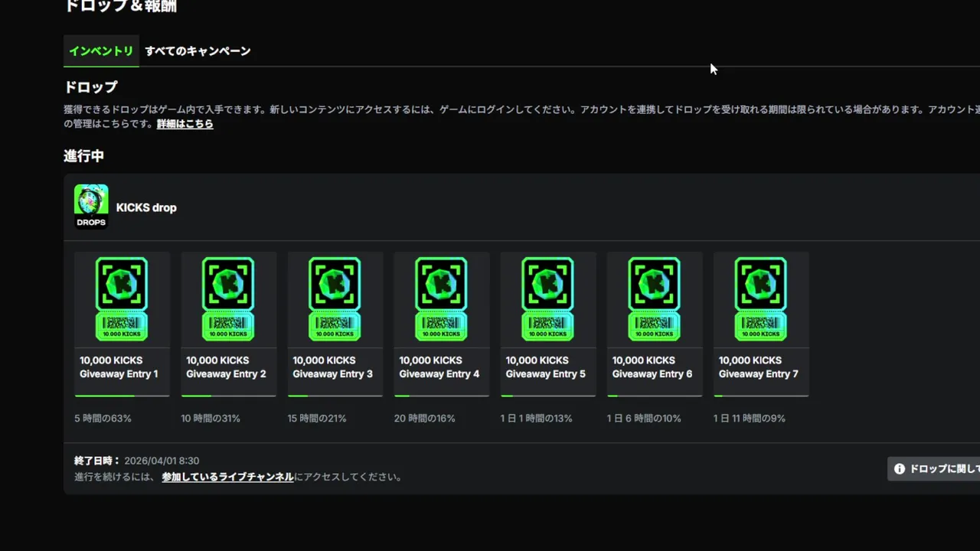Open the ドロップに関して info button
Screen dimensions: 980x551
pos(933,469)
